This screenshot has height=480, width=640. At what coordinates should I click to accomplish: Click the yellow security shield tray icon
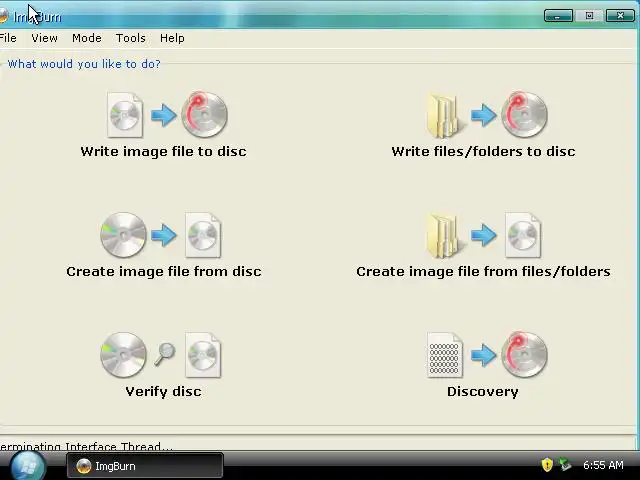click(x=547, y=464)
